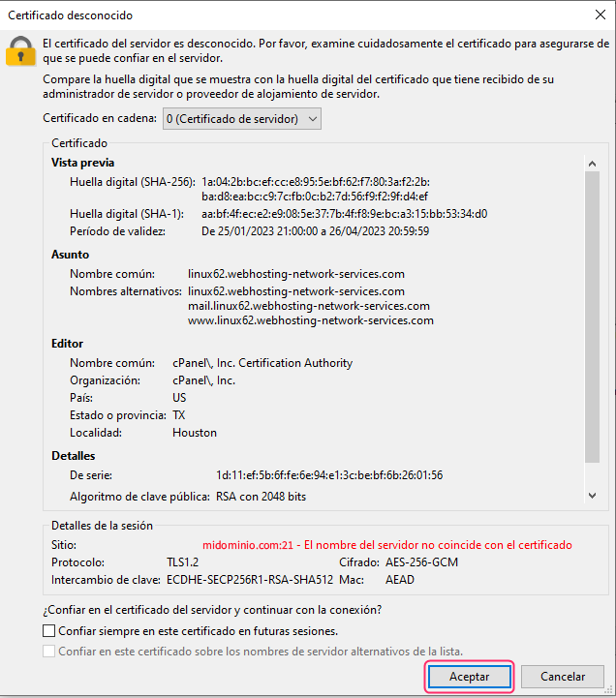Click the dropdown chevron beside Certificado de servidor
The image size is (616, 698).
(313, 119)
